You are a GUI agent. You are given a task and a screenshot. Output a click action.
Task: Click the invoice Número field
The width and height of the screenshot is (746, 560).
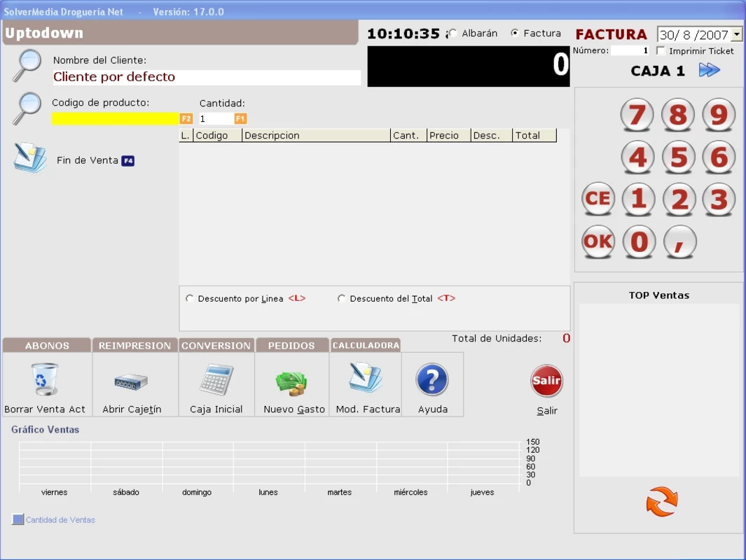coord(630,50)
